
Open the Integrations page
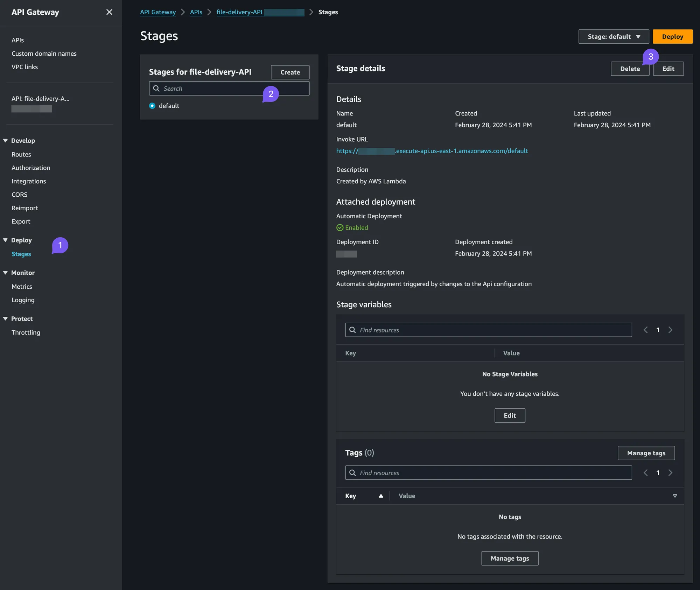[29, 181]
